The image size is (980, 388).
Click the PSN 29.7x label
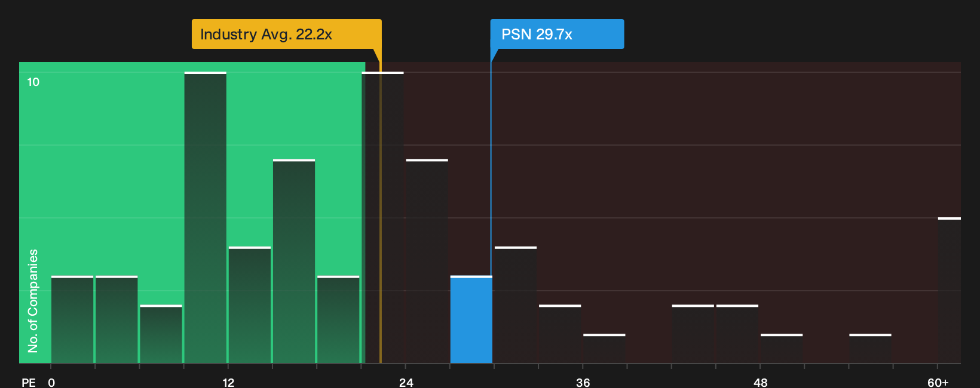point(557,34)
